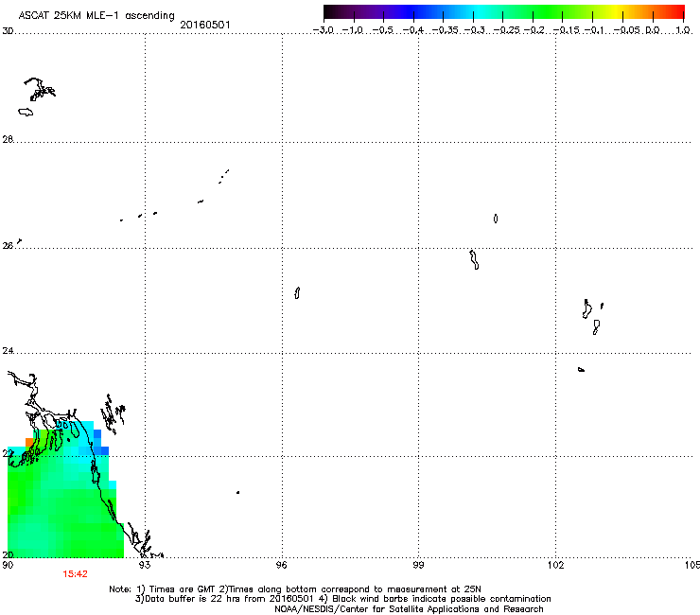Click the latitude label 30
Viewport: 700px width, 615px height.
8,31
